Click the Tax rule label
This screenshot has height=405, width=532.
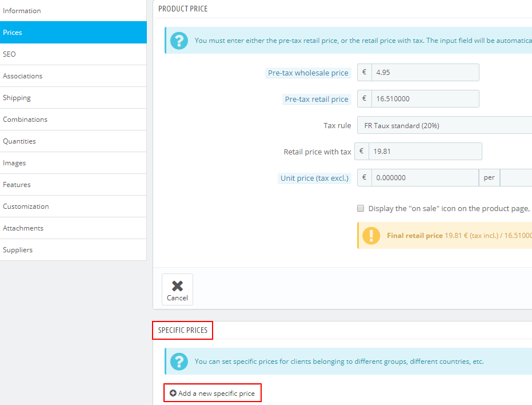click(x=337, y=125)
